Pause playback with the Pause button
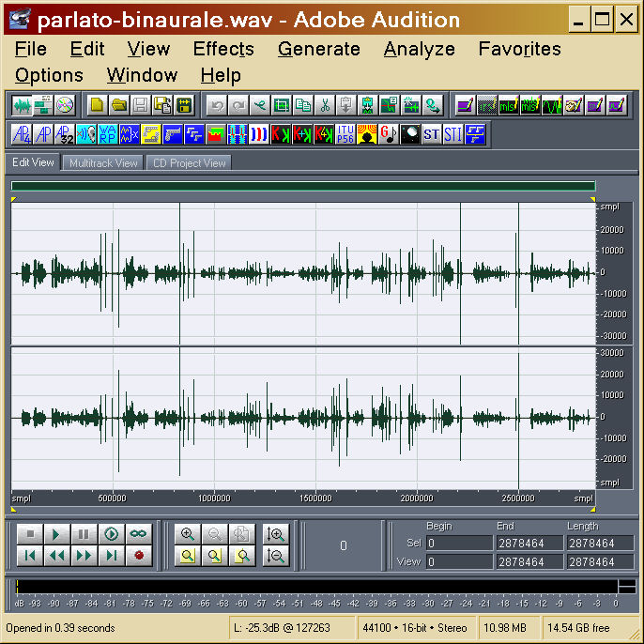 (84, 533)
